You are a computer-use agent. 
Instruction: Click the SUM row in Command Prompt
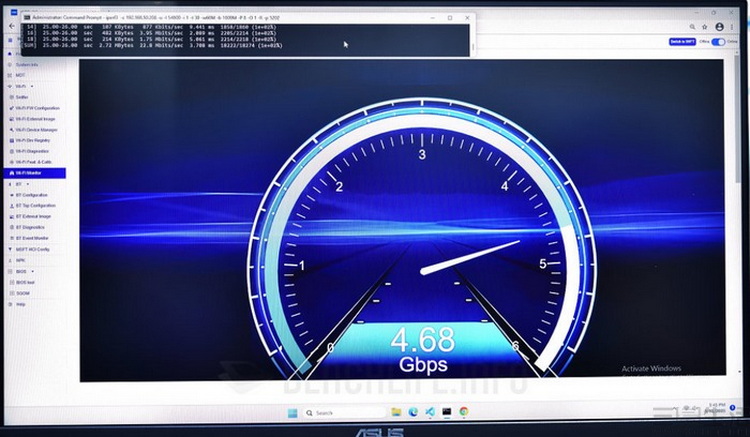coord(152,45)
